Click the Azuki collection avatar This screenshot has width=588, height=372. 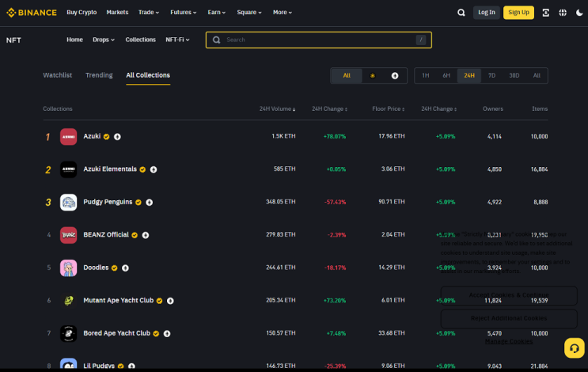click(x=68, y=136)
